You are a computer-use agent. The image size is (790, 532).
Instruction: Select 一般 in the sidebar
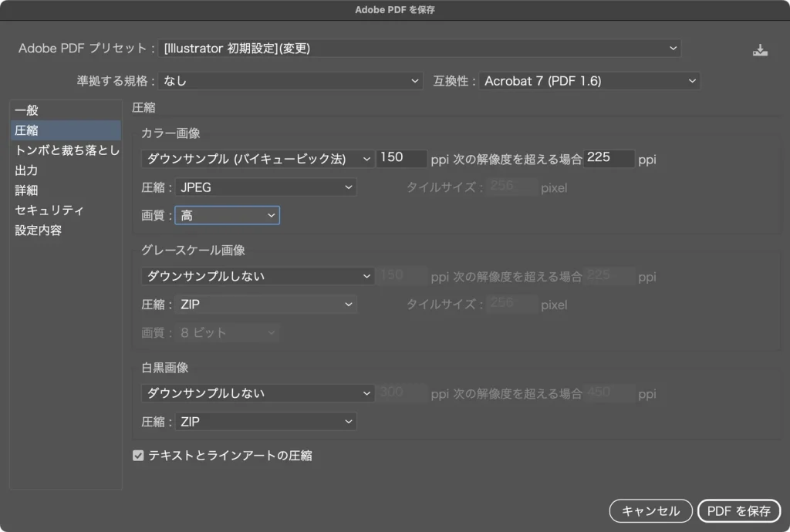tap(66, 110)
